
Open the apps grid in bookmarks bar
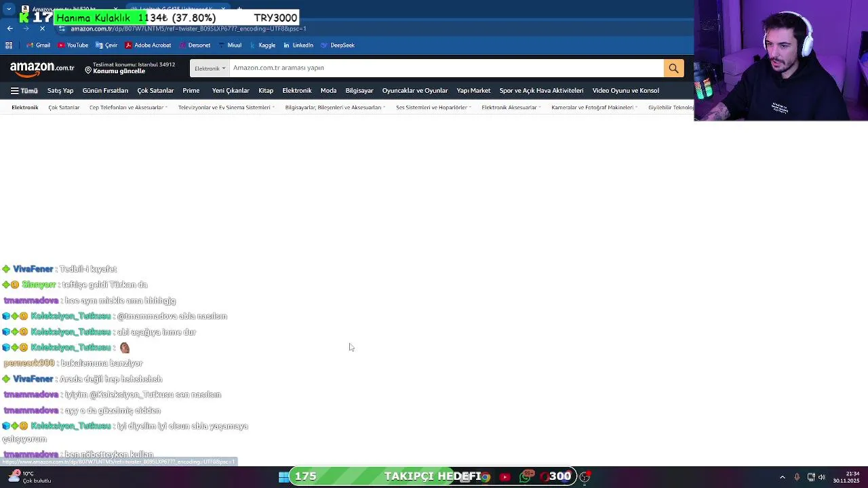pyautogui.click(x=9, y=45)
